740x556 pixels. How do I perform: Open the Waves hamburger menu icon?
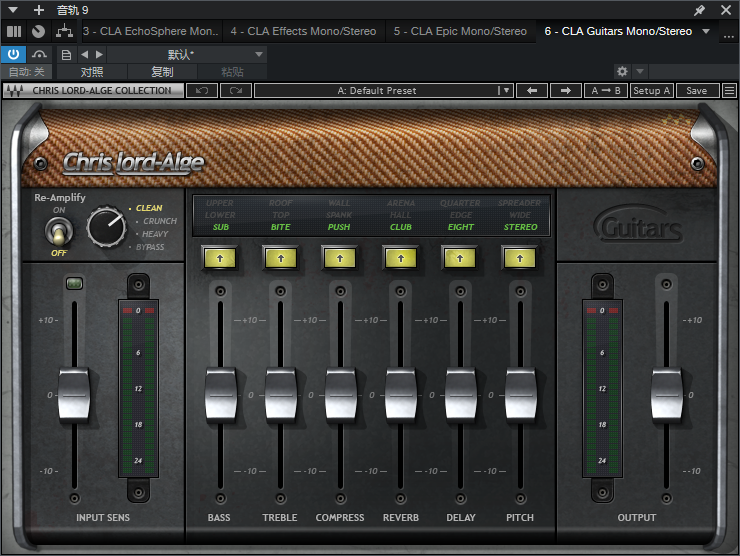(x=729, y=91)
